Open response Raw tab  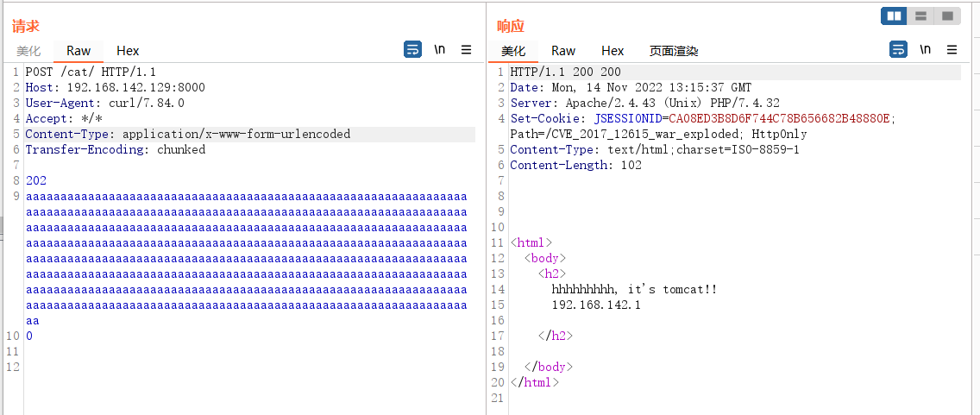click(x=563, y=51)
